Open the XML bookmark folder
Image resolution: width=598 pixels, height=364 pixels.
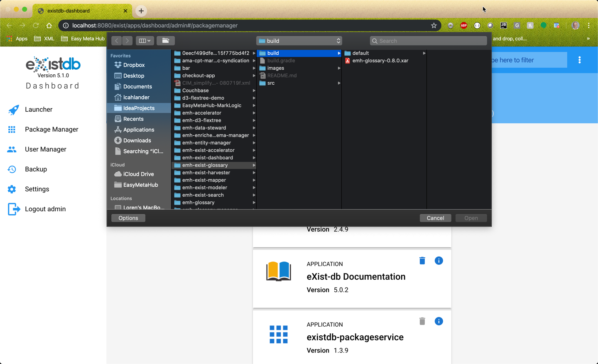[44, 39]
